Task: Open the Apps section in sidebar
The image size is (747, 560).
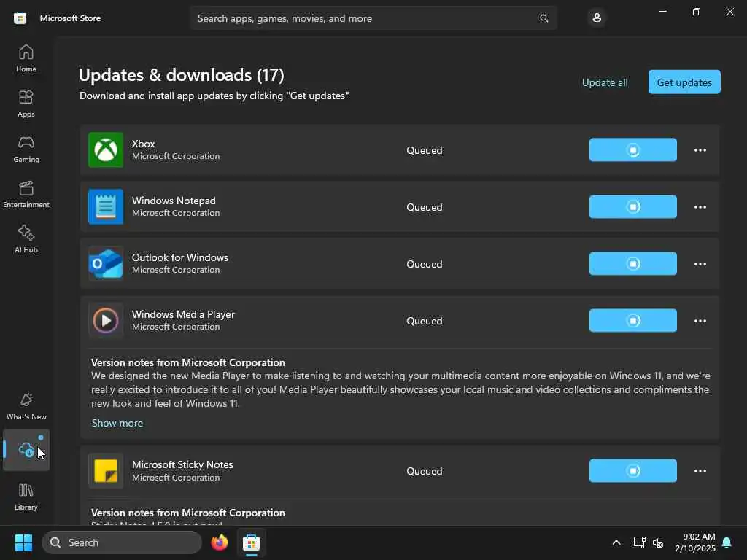Action: 26,104
